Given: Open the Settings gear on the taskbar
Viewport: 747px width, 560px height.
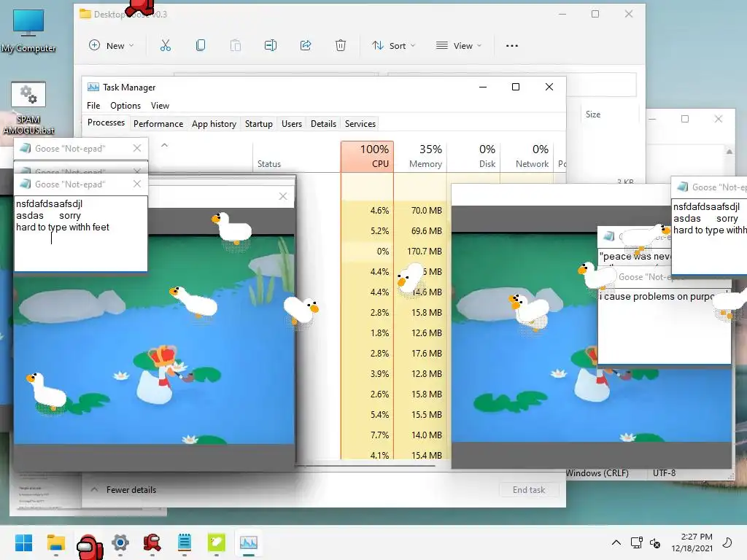Looking at the screenshot, I should pyautogui.click(x=120, y=542).
